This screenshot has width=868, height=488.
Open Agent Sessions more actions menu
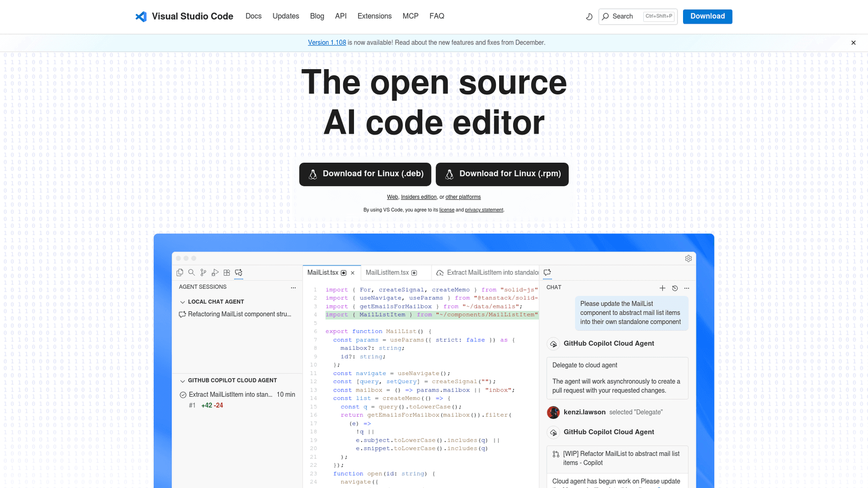(293, 288)
